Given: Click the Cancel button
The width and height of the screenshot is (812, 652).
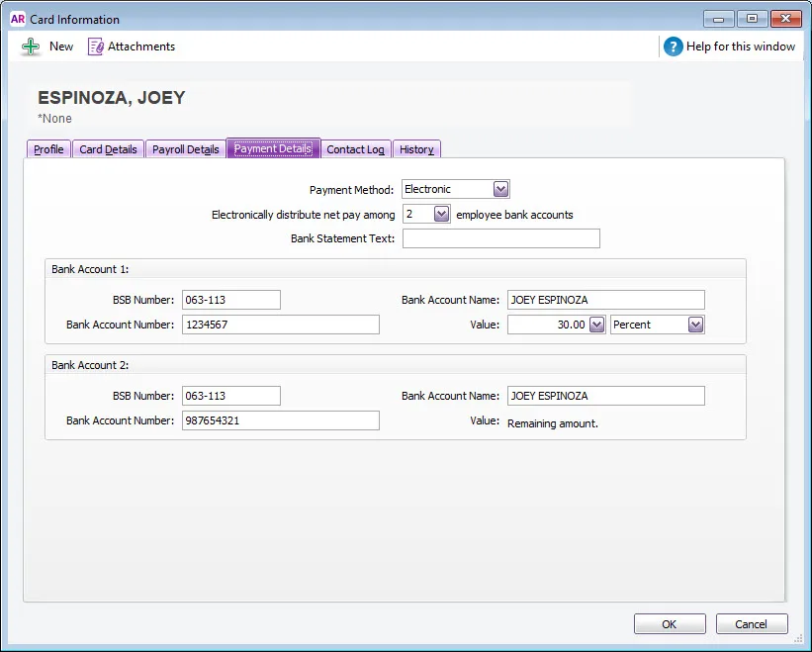Looking at the screenshot, I should click(x=752, y=623).
